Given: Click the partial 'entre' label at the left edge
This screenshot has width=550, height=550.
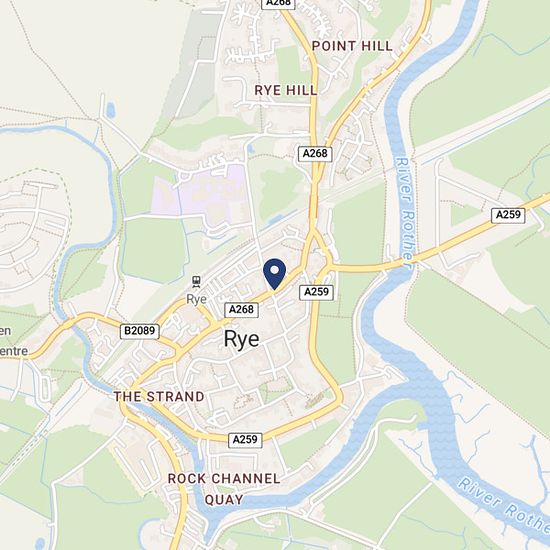Looking at the screenshot, I should pos(14,351).
